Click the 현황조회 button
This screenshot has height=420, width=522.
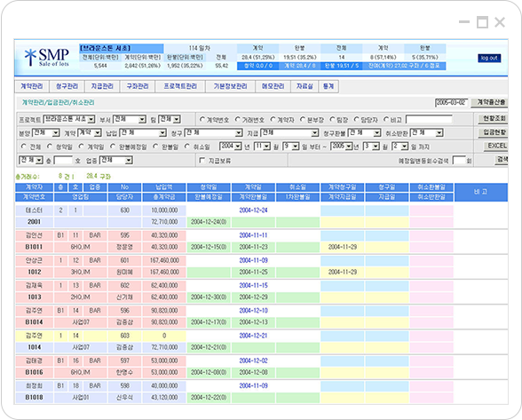click(x=493, y=119)
